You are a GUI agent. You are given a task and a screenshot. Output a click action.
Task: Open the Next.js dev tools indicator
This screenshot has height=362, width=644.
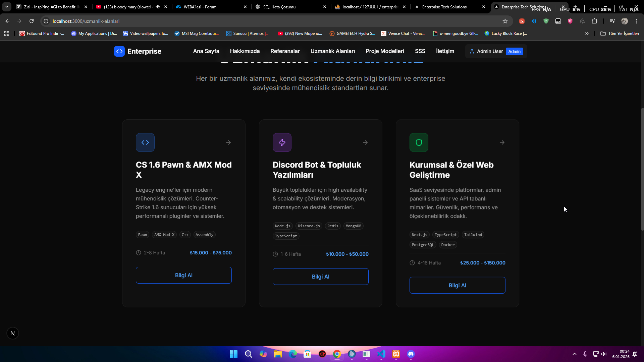tap(13, 333)
